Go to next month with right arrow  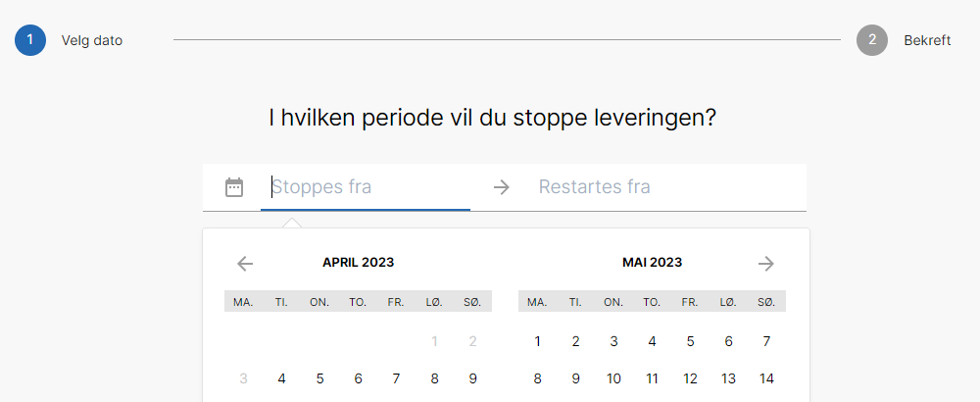coord(766,263)
